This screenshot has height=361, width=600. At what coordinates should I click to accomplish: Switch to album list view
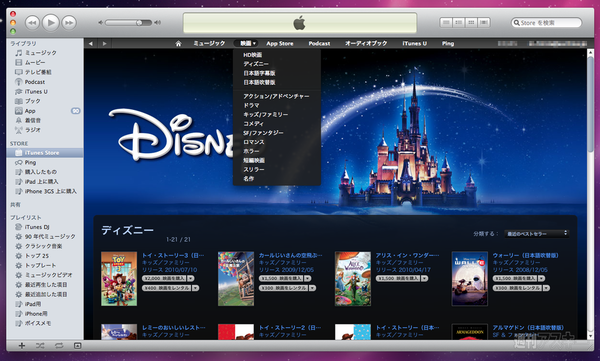[x=458, y=23]
